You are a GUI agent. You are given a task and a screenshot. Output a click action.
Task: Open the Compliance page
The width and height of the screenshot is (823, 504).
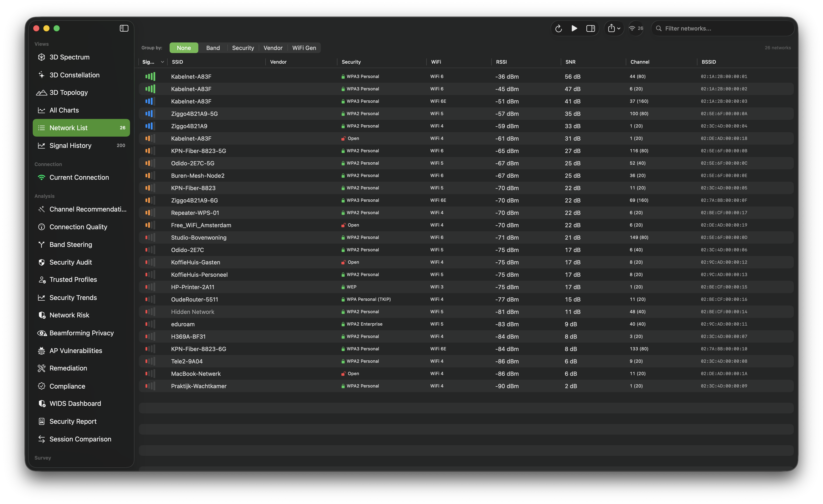pos(81,386)
